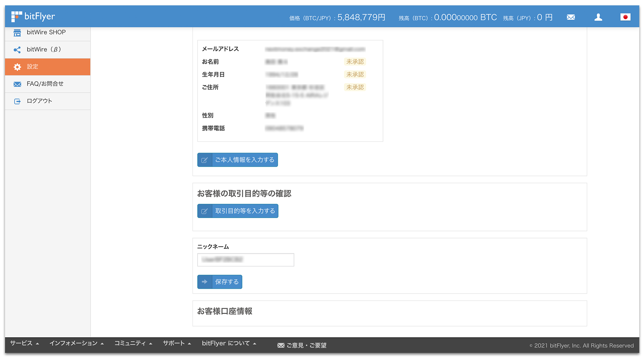Click the ご本人情報を入力する button
This screenshot has height=358, width=644.
(x=237, y=160)
